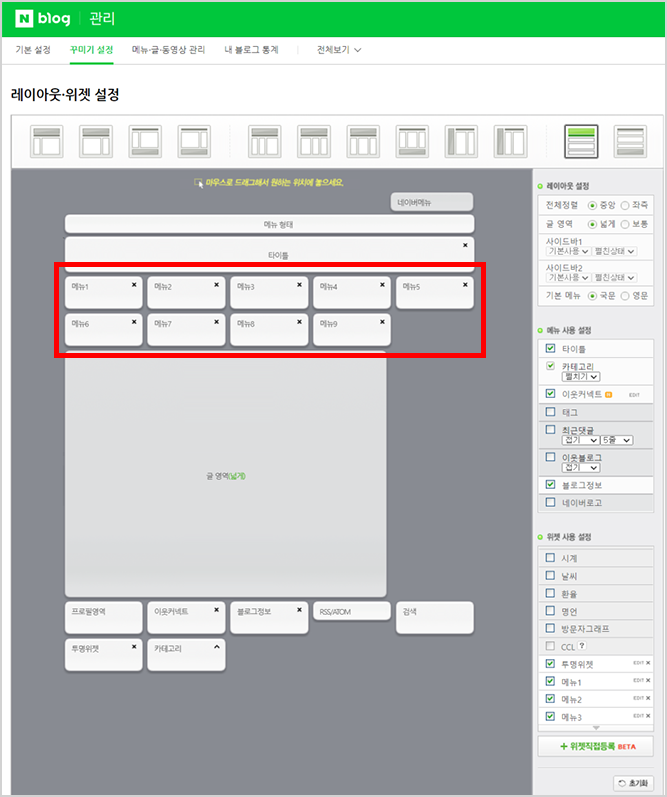Collapse the 카테고리 widget arrow

click(x=217, y=647)
